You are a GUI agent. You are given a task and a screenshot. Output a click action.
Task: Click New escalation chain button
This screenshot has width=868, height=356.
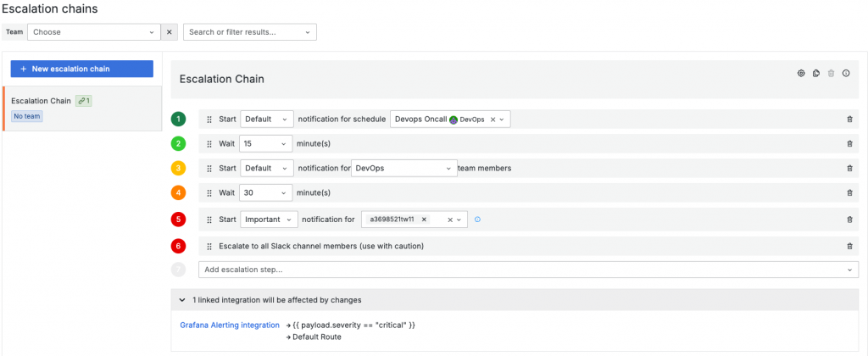point(81,69)
